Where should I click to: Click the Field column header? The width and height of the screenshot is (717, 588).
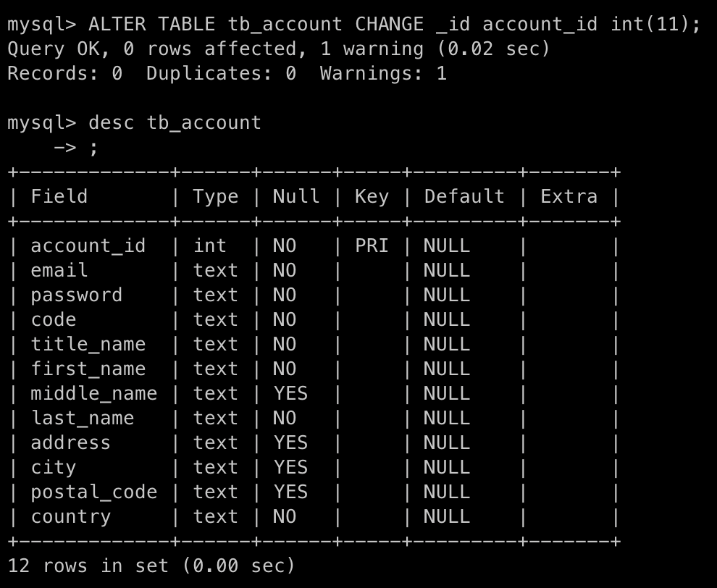(x=59, y=197)
